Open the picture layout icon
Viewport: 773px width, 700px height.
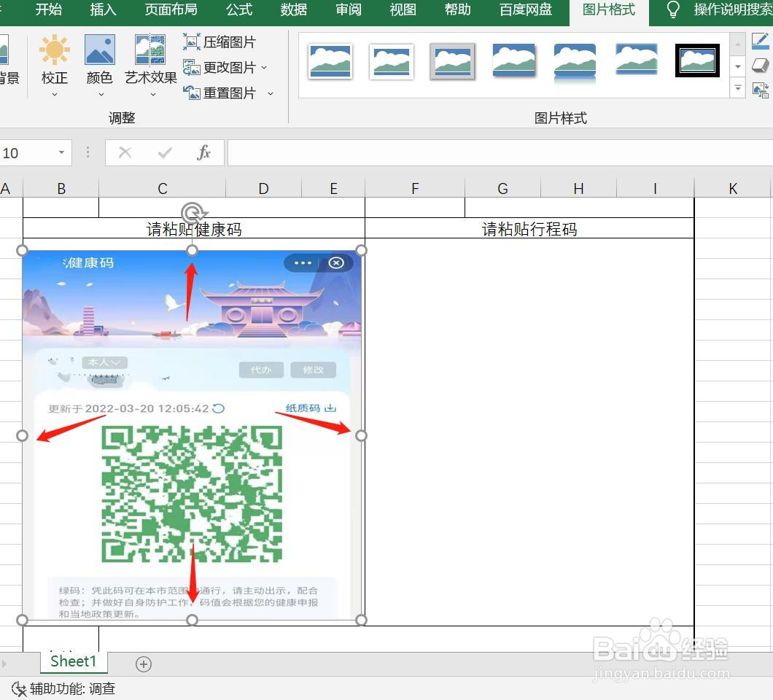point(760,90)
